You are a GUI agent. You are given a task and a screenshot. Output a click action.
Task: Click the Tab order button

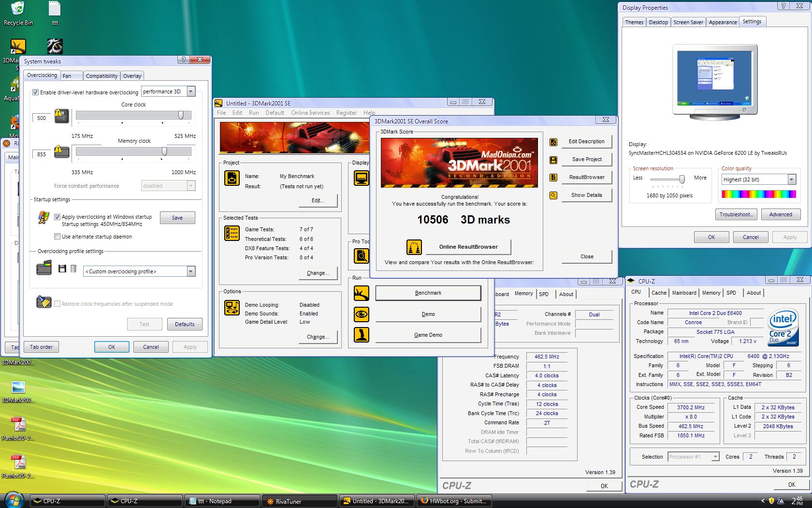[41, 347]
